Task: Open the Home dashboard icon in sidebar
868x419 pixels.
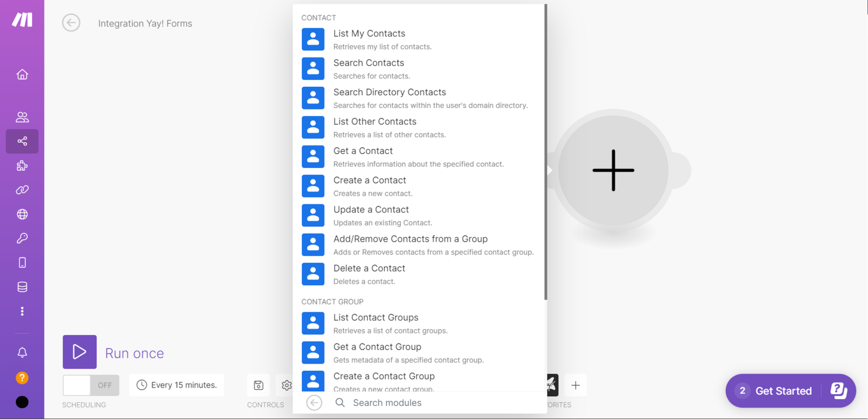Action: [22, 74]
